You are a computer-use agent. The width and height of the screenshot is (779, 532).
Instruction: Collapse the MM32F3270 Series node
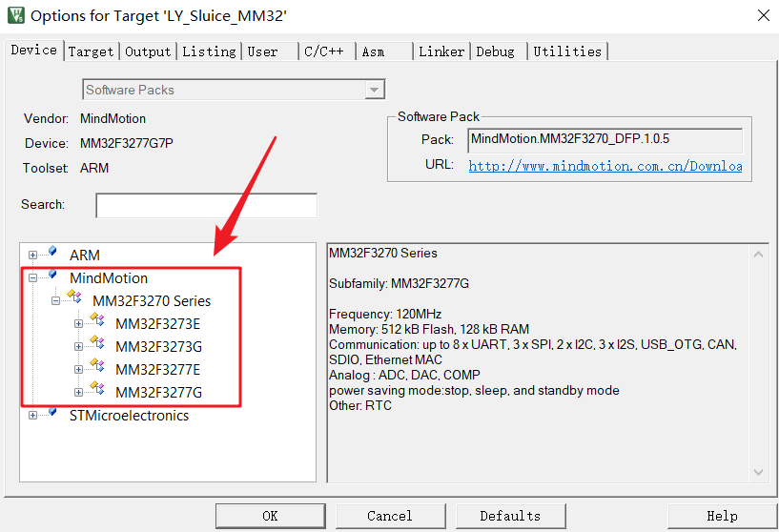tap(55, 300)
